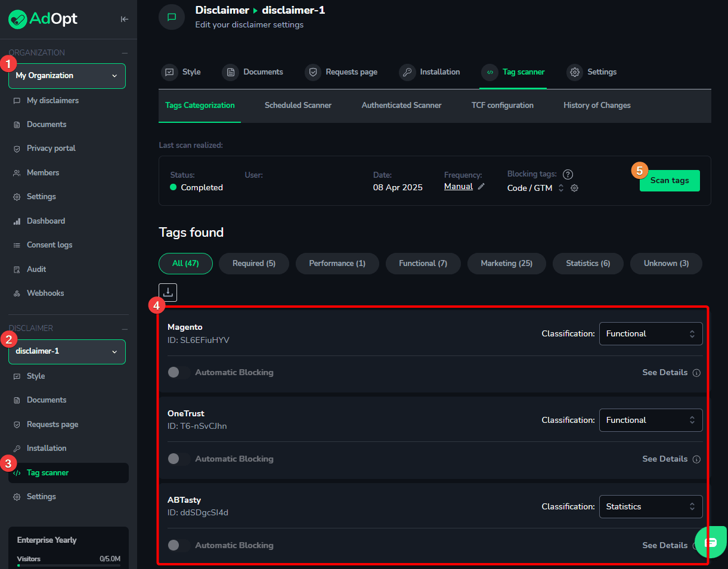The height and width of the screenshot is (569, 728).
Task: Toggle Automatic Blocking for OneTrust
Action: [179, 459]
